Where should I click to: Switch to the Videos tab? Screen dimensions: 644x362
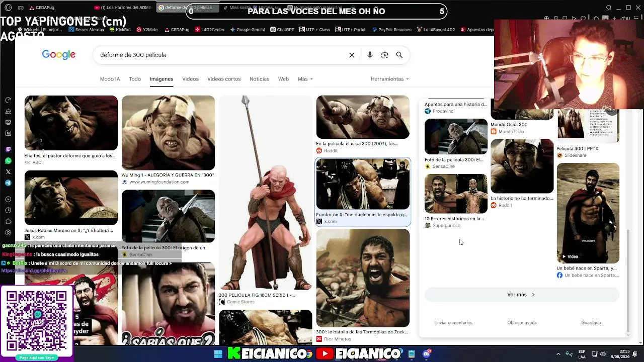190,79
